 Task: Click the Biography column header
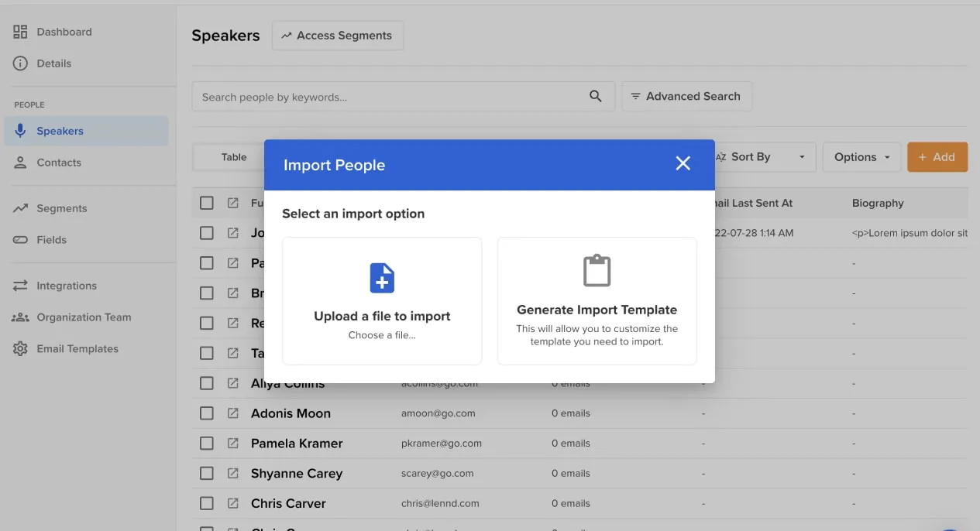pos(878,203)
